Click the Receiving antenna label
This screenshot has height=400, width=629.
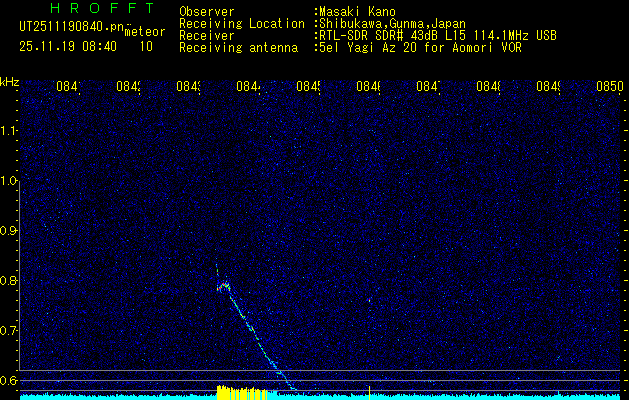click(238, 48)
